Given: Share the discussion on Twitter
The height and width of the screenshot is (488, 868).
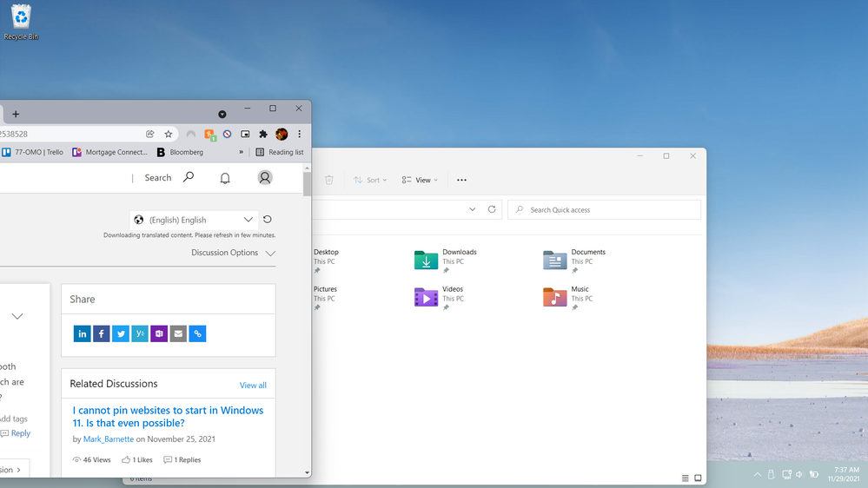Looking at the screenshot, I should point(121,333).
